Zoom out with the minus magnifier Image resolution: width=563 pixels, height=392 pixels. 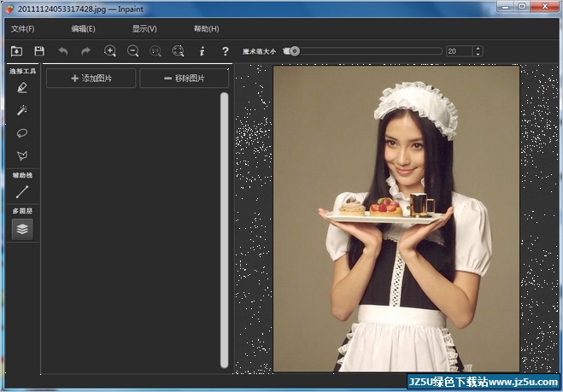point(133,51)
